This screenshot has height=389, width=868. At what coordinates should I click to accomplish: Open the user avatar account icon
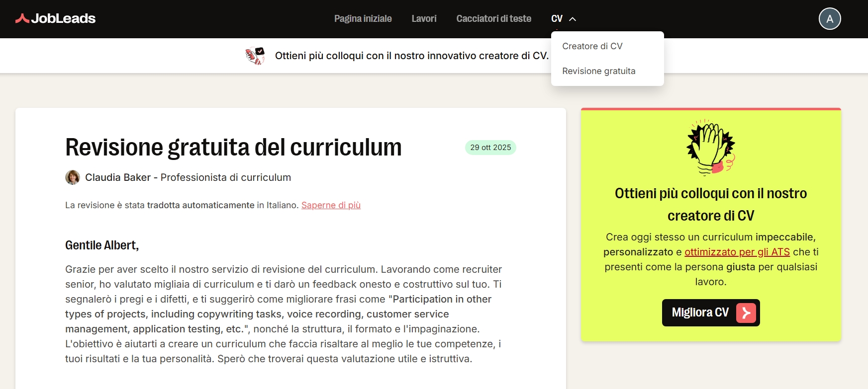pos(830,19)
